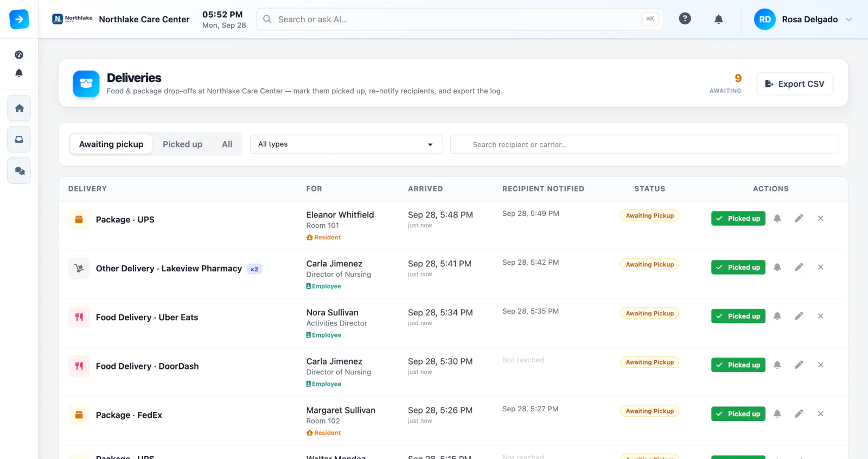868x459 pixels.
Task: Remove the Eleanor Whitfield UPS delivery
Action: 821,218
